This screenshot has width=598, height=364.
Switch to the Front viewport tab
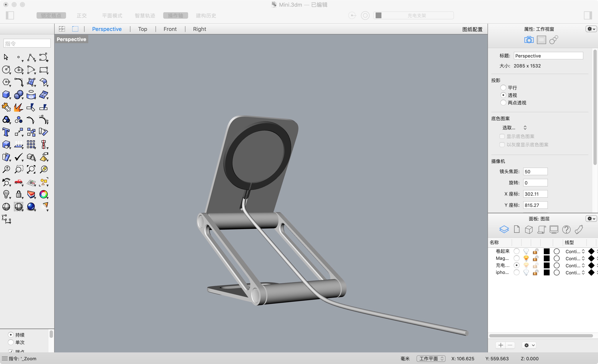(170, 29)
